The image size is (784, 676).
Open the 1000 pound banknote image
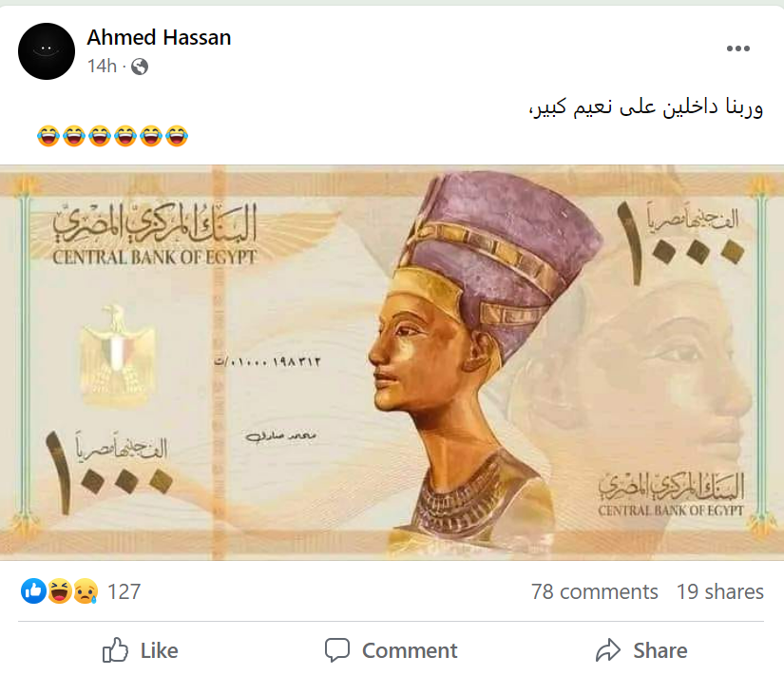[x=392, y=363]
